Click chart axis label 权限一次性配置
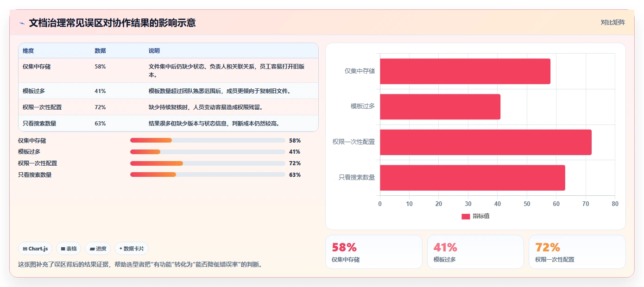 (x=354, y=142)
